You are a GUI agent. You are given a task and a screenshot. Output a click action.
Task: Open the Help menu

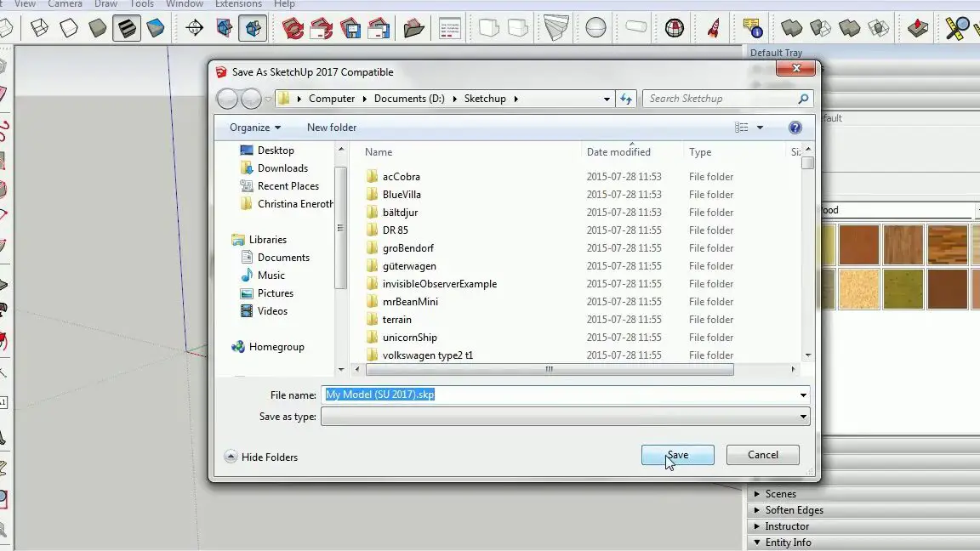coord(284,3)
